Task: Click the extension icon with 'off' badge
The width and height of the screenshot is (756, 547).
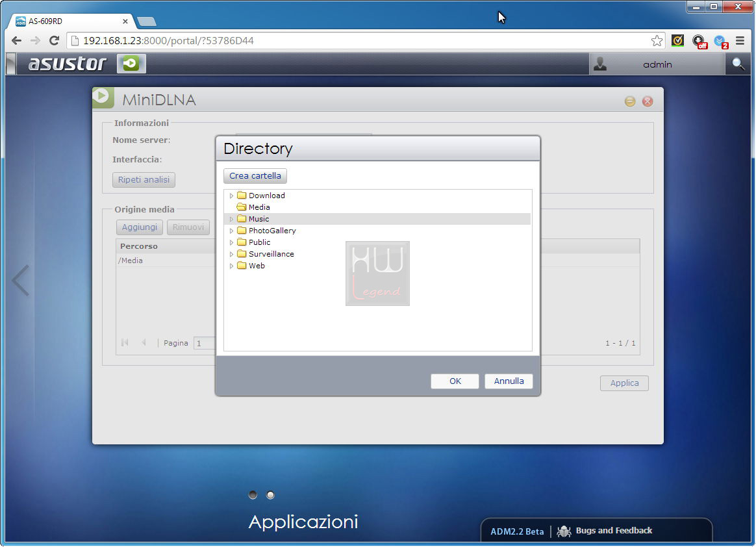Action: (699, 42)
